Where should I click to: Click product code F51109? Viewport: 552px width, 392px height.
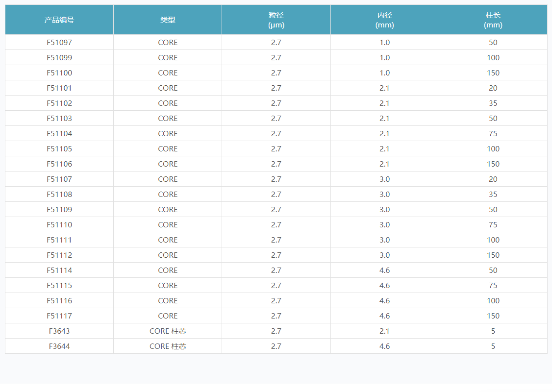click(x=59, y=210)
